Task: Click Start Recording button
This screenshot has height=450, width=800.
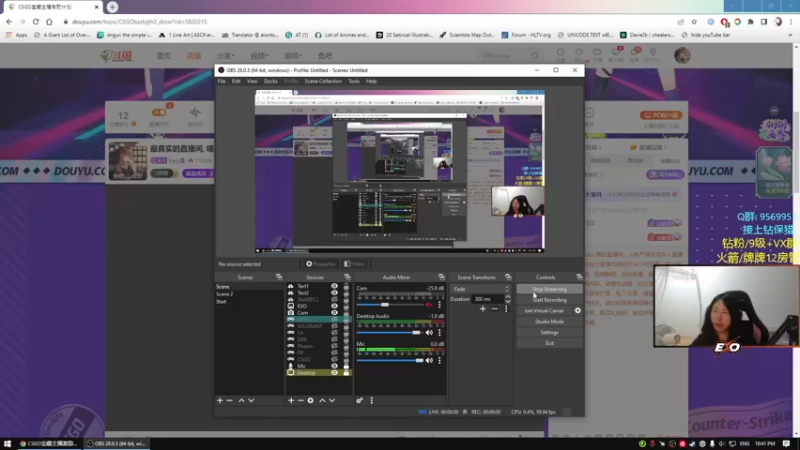Action: pos(549,300)
